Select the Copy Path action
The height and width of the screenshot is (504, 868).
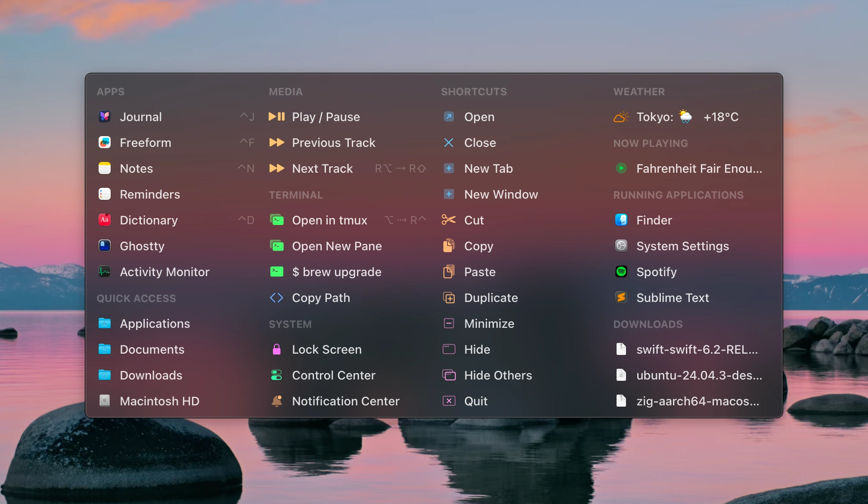[321, 298]
